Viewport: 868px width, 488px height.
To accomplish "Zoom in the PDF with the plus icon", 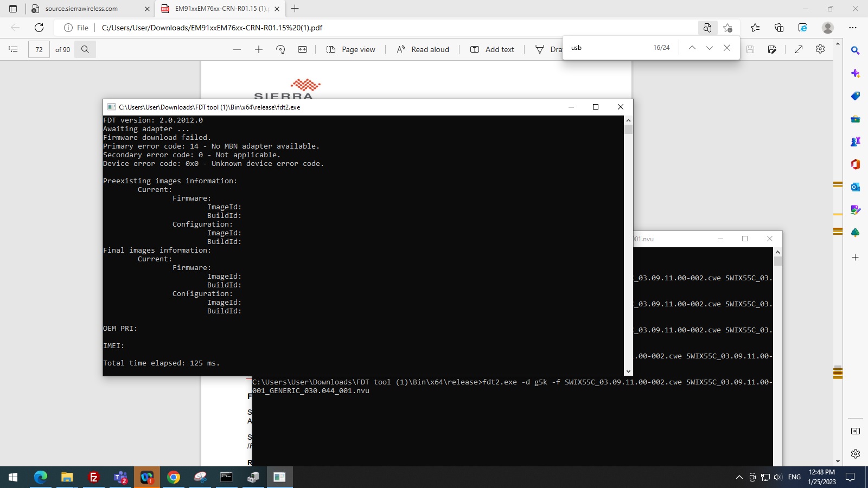I will pos(259,49).
